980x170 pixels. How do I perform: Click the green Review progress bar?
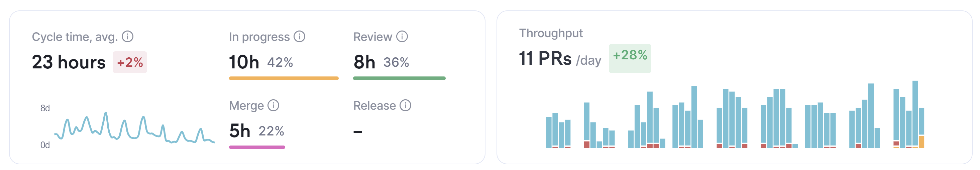[399, 78]
